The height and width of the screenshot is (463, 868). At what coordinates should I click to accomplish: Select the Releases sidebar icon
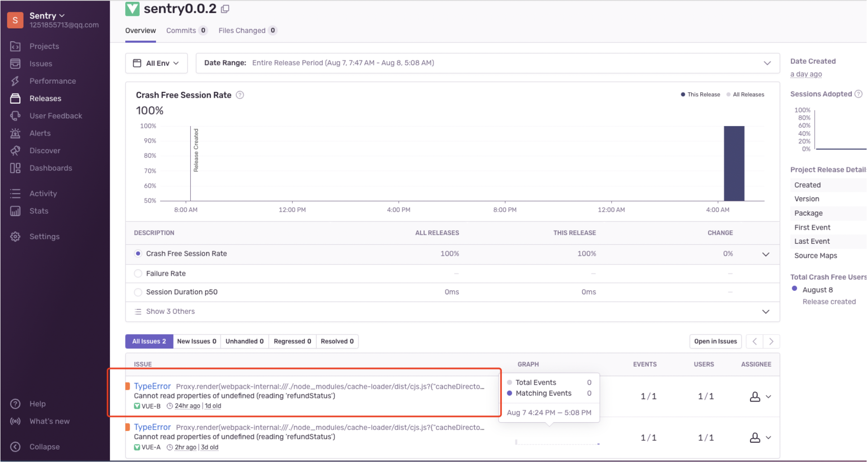pyautogui.click(x=15, y=99)
